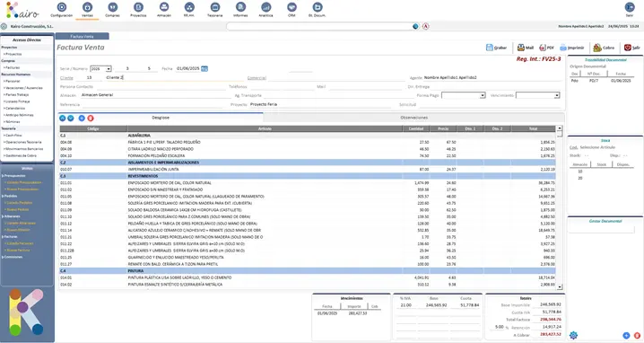Open the Almacén module icon

pyautogui.click(x=164, y=7)
